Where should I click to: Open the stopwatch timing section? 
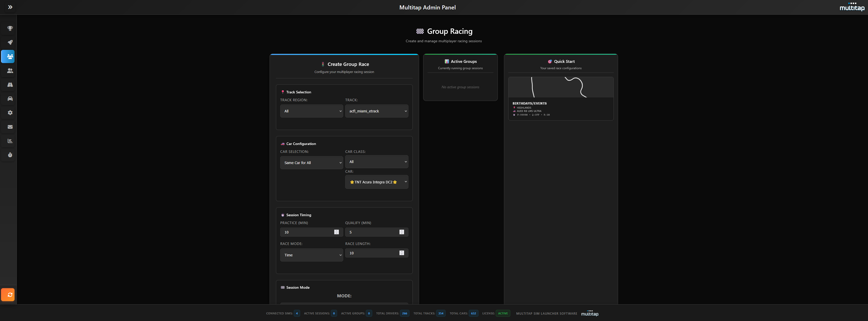point(9,155)
